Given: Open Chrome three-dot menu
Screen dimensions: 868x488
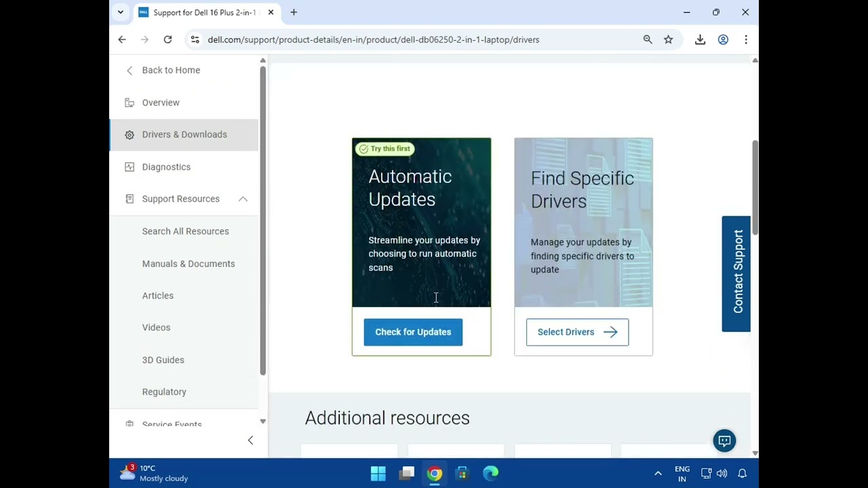Looking at the screenshot, I should click(x=746, y=39).
